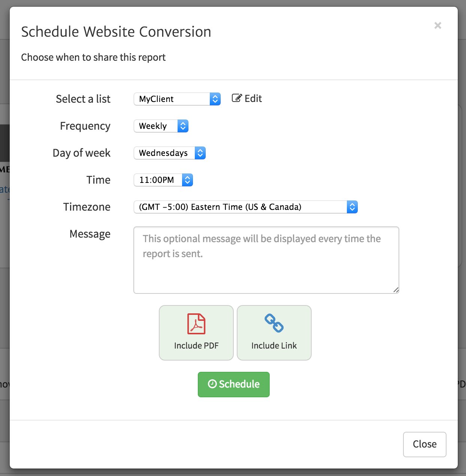
Task: Close the dialog with the X icon
Action: point(438,25)
